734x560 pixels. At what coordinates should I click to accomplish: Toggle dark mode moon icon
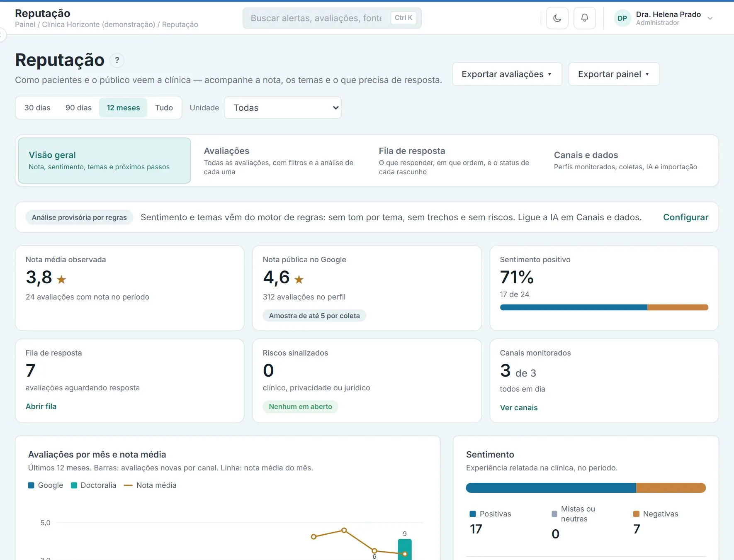click(x=557, y=18)
